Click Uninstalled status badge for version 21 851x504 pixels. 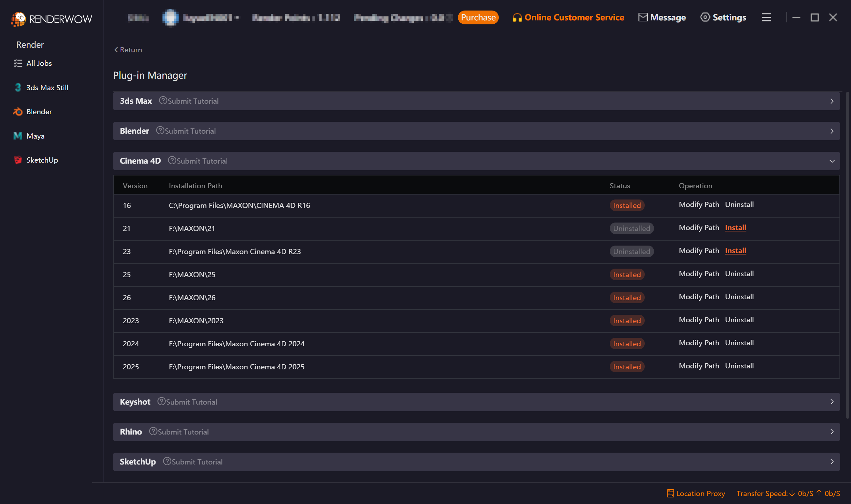pyautogui.click(x=632, y=228)
